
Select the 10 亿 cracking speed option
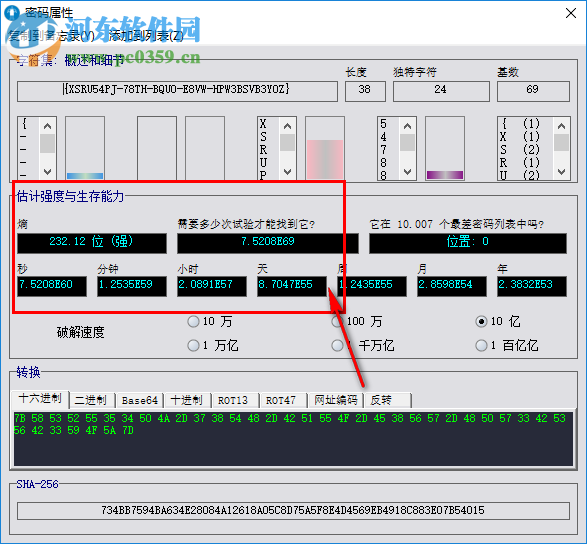coord(498,321)
